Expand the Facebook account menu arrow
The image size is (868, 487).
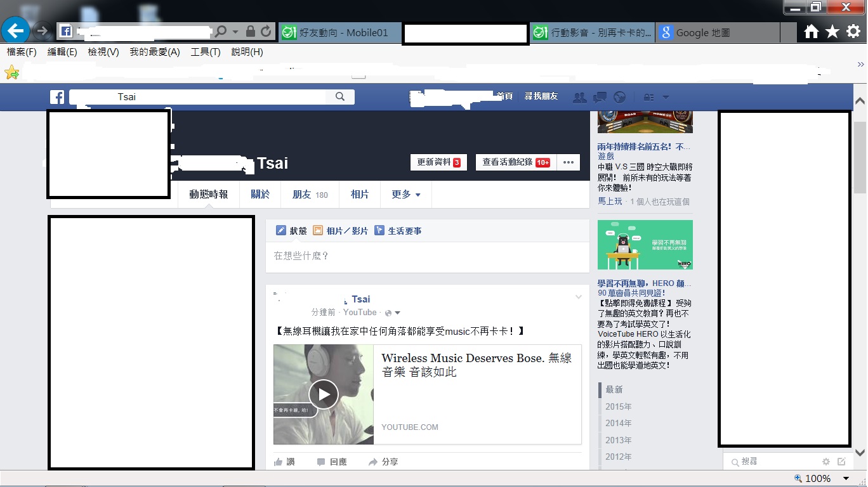(666, 98)
